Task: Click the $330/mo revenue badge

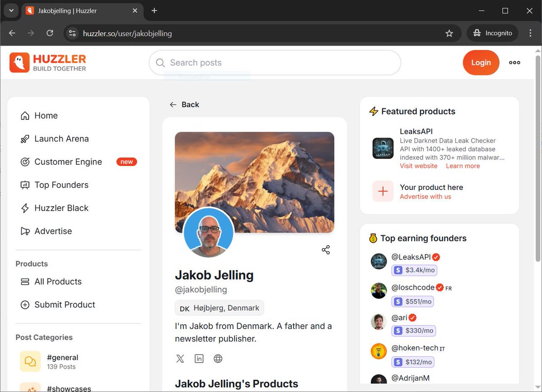Action: point(414,331)
